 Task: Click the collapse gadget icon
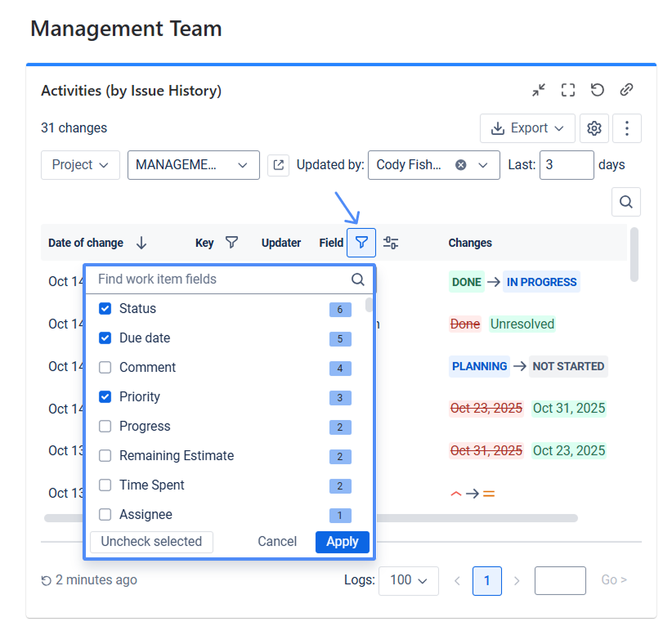click(539, 90)
